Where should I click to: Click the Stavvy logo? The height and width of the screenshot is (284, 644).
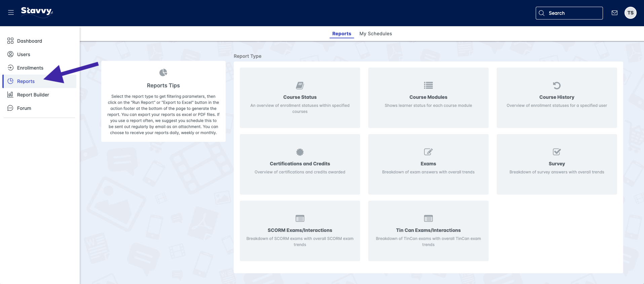(37, 12)
